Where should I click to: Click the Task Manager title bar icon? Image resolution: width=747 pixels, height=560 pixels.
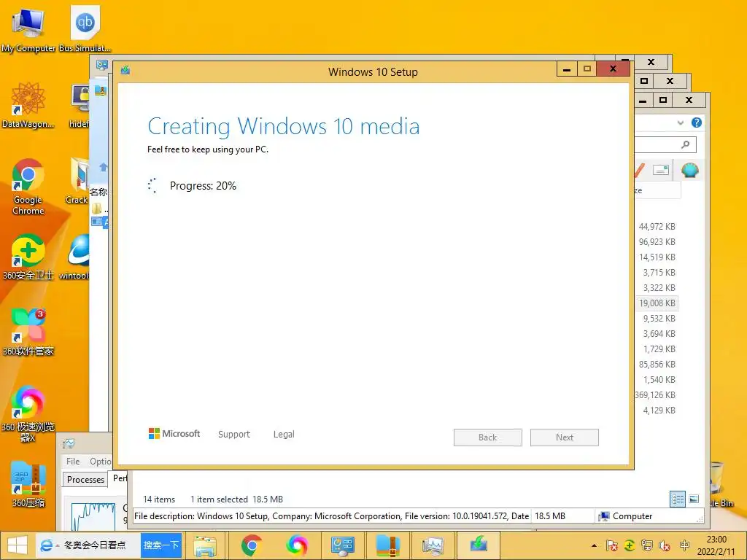69,444
